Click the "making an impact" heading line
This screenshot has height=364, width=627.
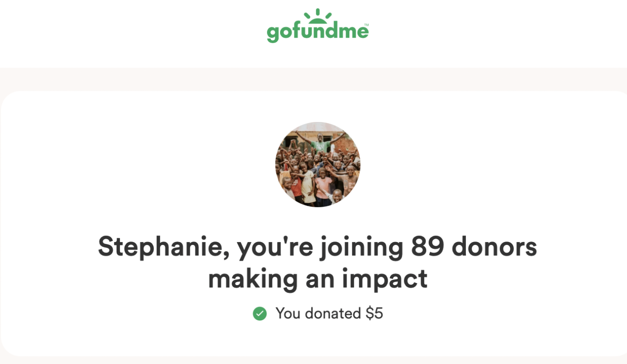click(317, 279)
